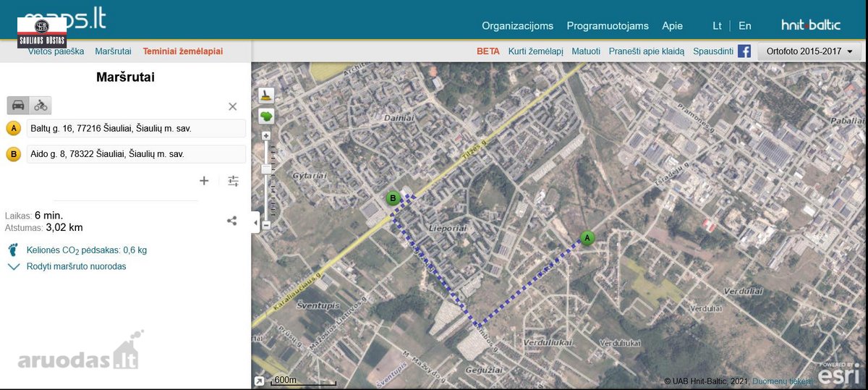Viewport: 868px width, 390px height.
Task: Open the Facebook share icon
Action: coord(744,51)
